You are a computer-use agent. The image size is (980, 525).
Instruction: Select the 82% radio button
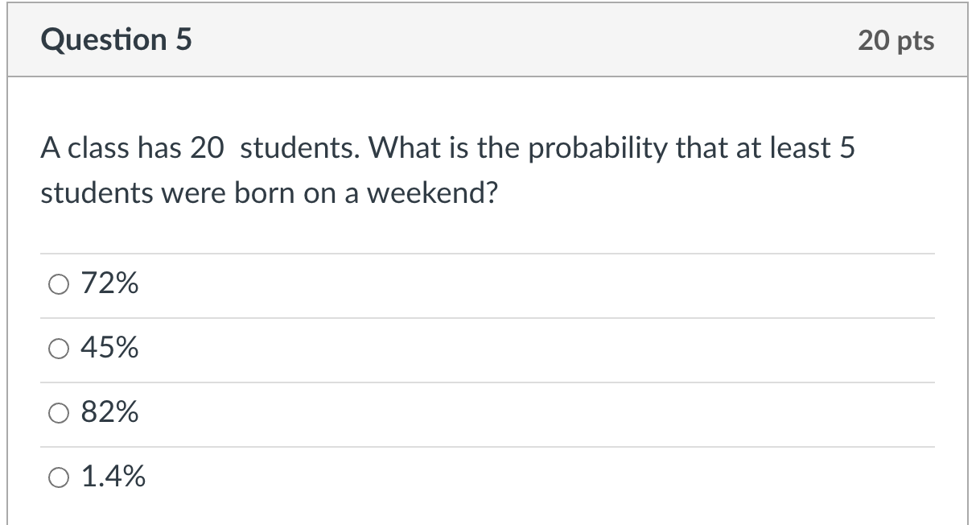[x=57, y=413]
